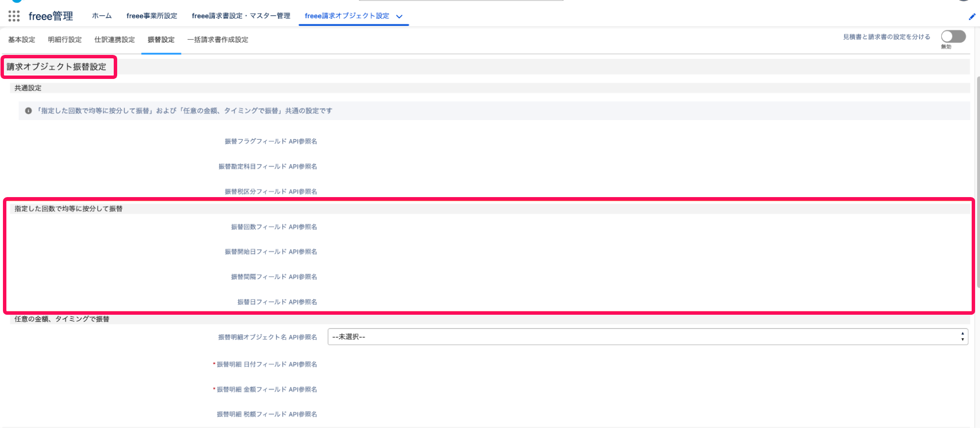Click the 振替開始日フィールド API参照名 label
The height and width of the screenshot is (428, 980).
pyautogui.click(x=271, y=252)
